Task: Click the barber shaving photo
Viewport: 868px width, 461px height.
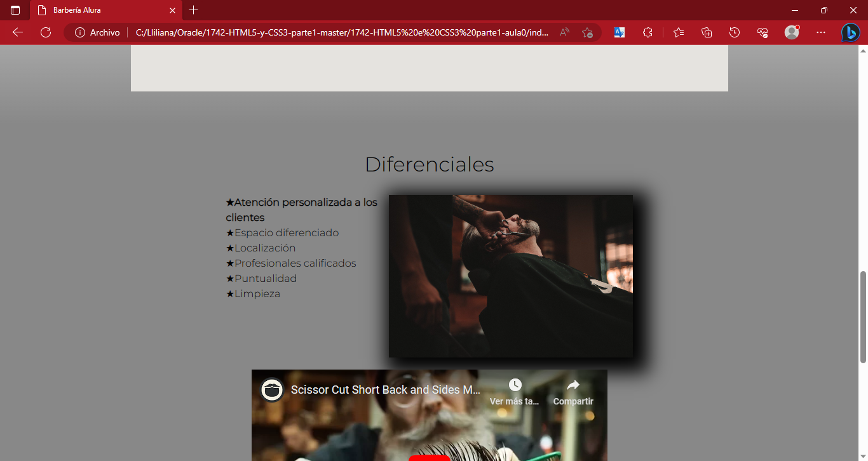Action: [511, 276]
